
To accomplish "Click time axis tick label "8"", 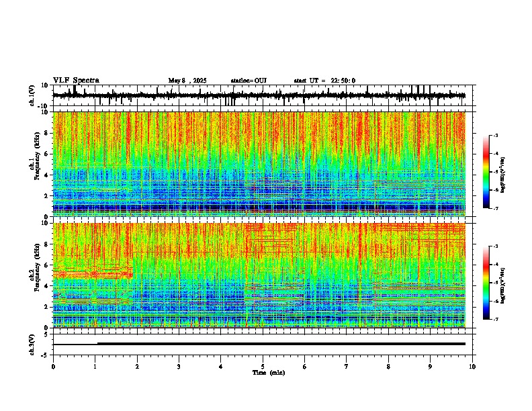I will coord(388,367).
